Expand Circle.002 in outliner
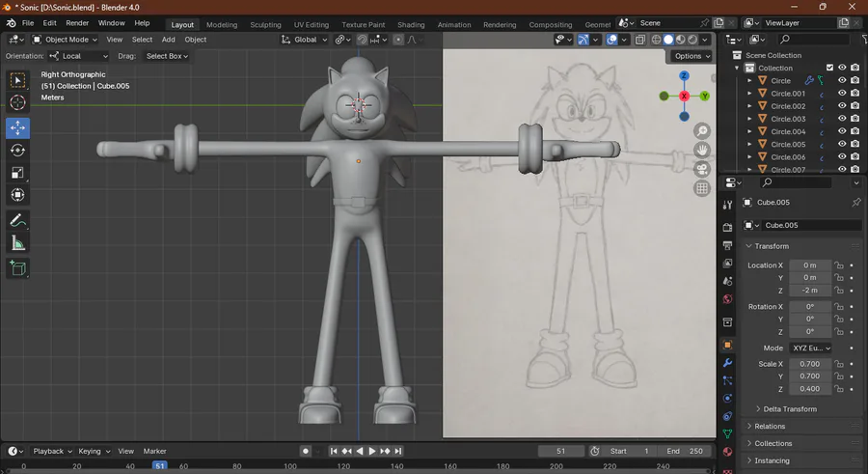The height and width of the screenshot is (474, 868). tap(749, 106)
